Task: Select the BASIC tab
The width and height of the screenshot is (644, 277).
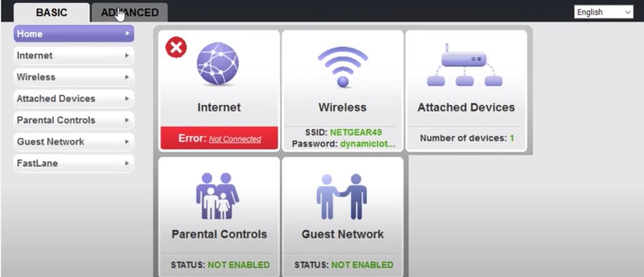Action: click(x=52, y=13)
